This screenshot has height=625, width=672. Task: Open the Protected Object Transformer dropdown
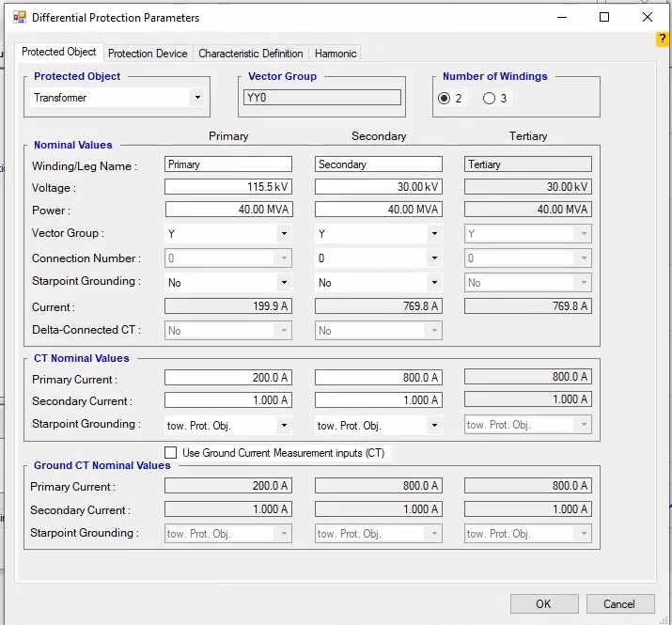click(118, 98)
